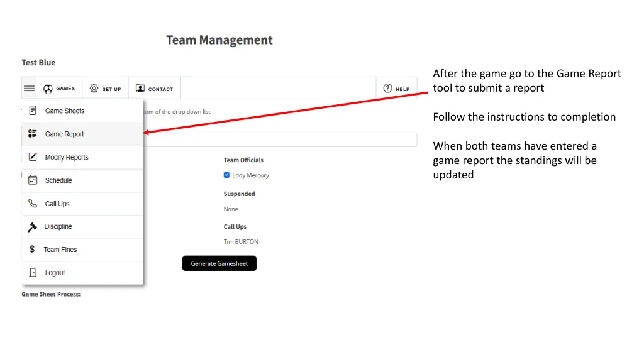Click the Call Ups phone icon
This screenshot has width=644, height=362.
[33, 203]
